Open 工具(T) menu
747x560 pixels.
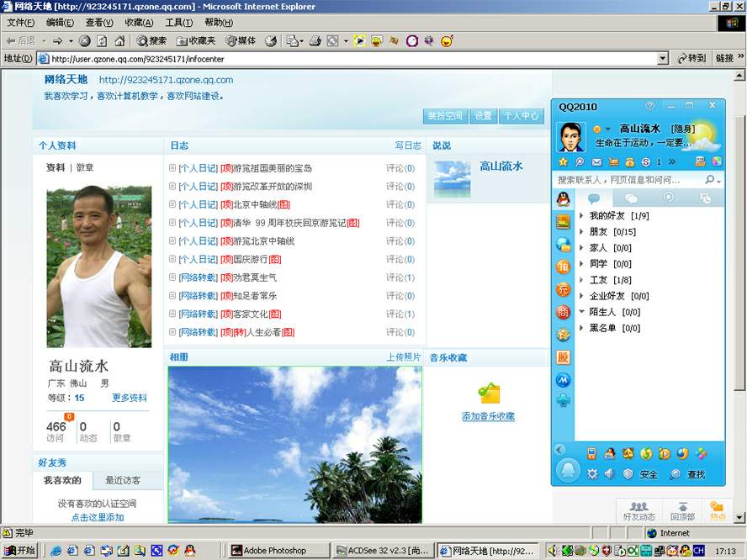pyautogui.click(x=178, y=23)
